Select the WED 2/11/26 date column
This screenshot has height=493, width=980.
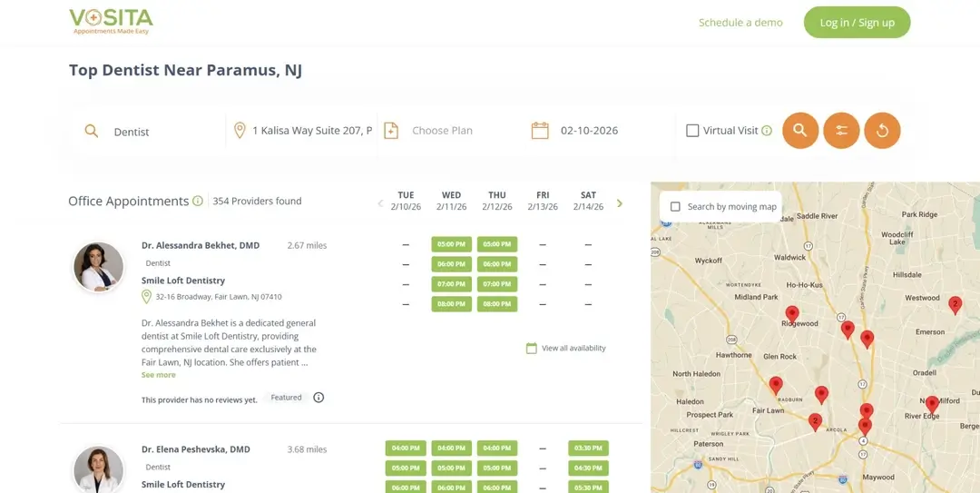pos(451,201)
